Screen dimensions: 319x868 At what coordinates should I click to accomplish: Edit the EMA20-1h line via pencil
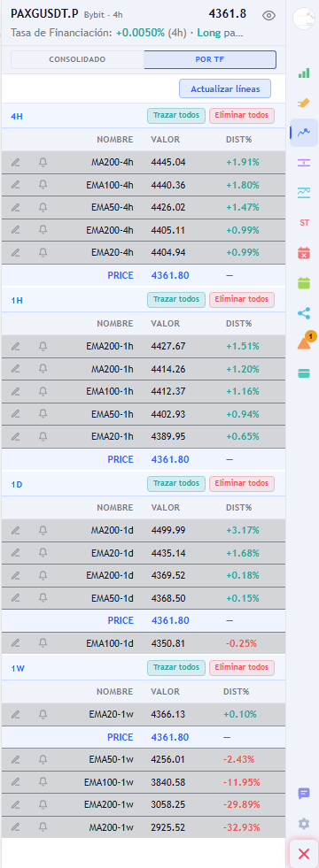pyautogui.click(x=16, y=436)
